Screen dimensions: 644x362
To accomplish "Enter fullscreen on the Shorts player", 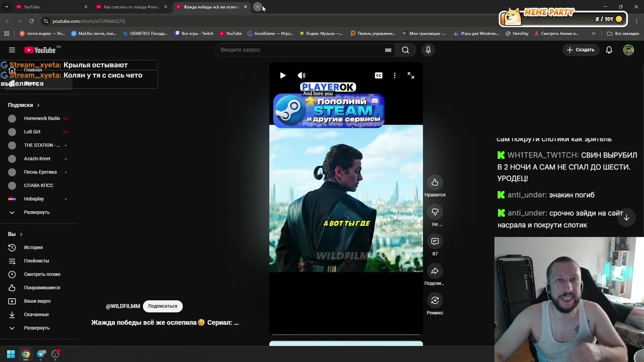I will 411,75.
